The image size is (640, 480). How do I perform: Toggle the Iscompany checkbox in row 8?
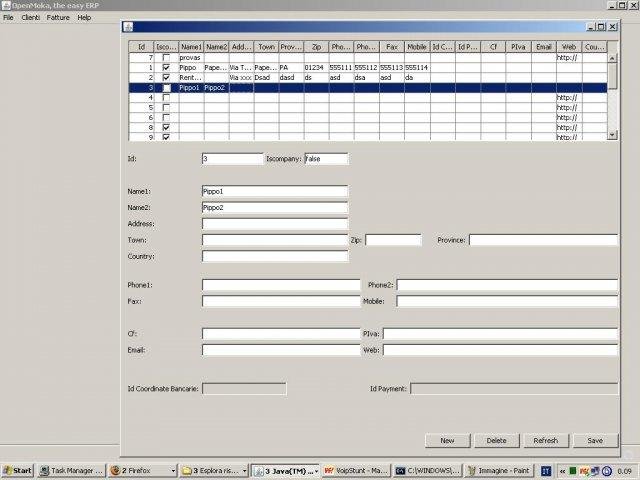click(166, 127)
